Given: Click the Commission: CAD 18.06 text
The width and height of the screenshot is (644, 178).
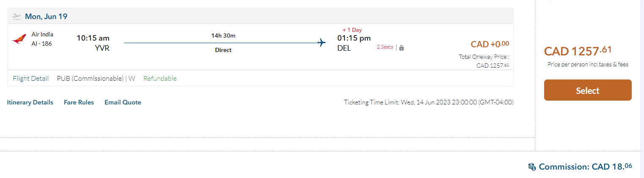Looking at the screenshot, I should (x=585, y=167).
